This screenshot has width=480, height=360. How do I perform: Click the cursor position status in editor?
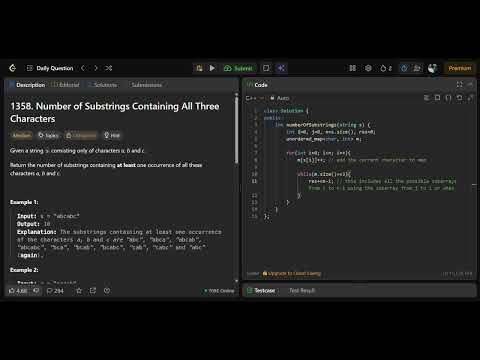click(457, 274)
